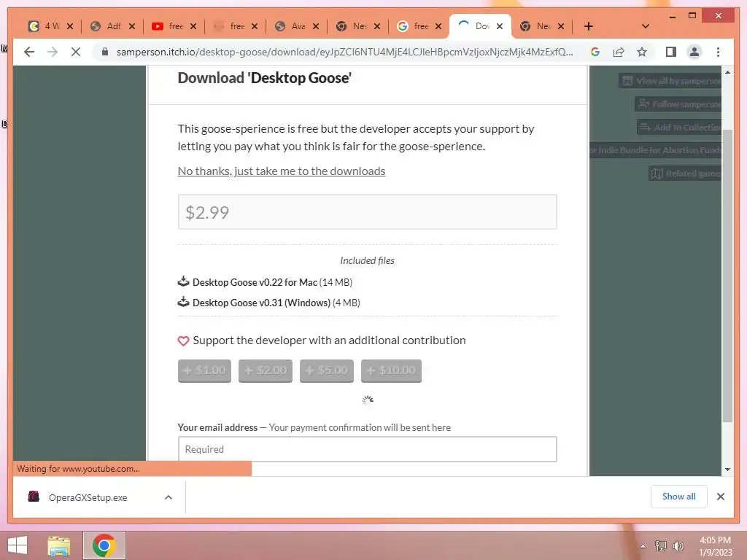Open Indie Bundle for Abortion Funds link
The image size is (747, 560).
[656, 150]
